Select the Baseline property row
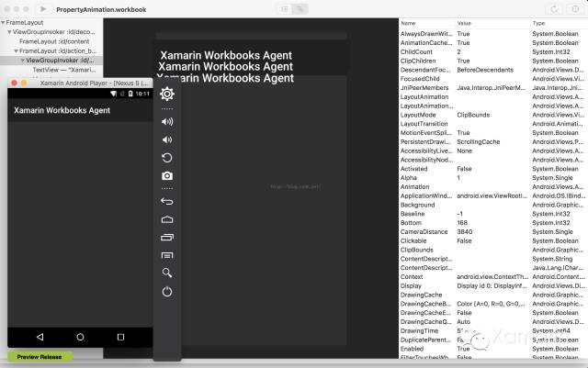 coord(493,214)
